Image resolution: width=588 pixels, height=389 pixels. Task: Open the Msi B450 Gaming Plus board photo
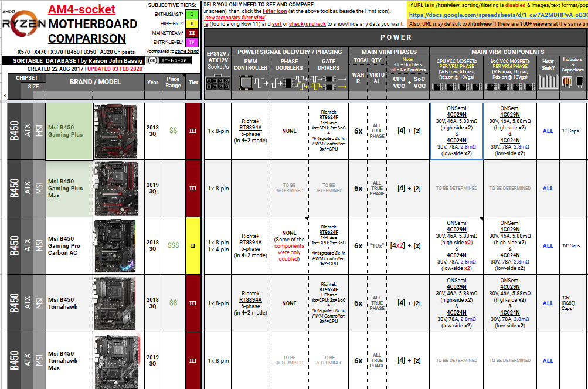[116, 131]
